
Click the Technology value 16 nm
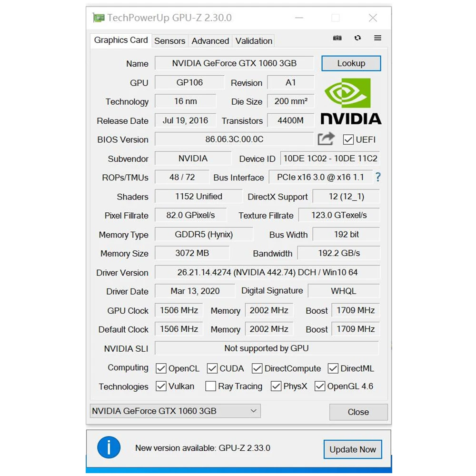click(185, 101)
